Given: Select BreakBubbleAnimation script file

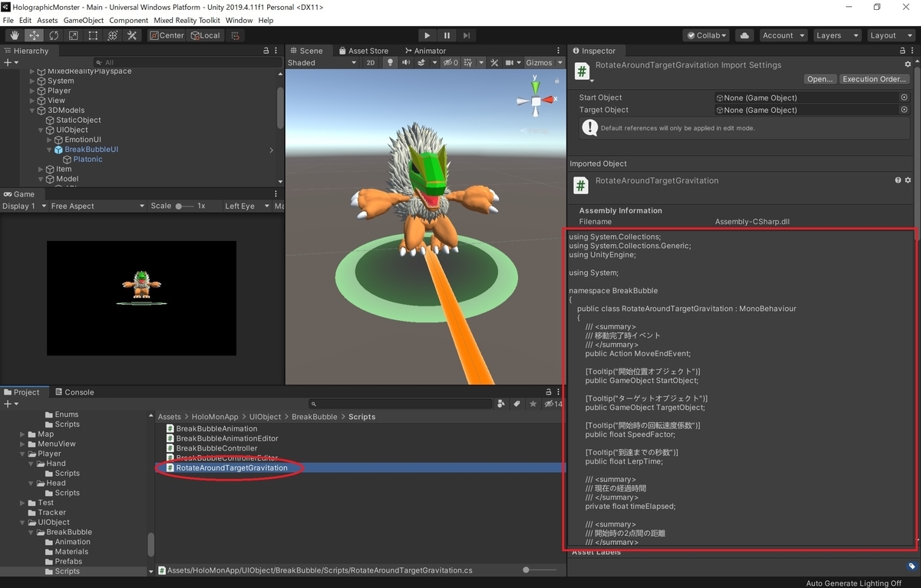Looking at the screenshot, I should pyautogui.click(x=217, y=428).
